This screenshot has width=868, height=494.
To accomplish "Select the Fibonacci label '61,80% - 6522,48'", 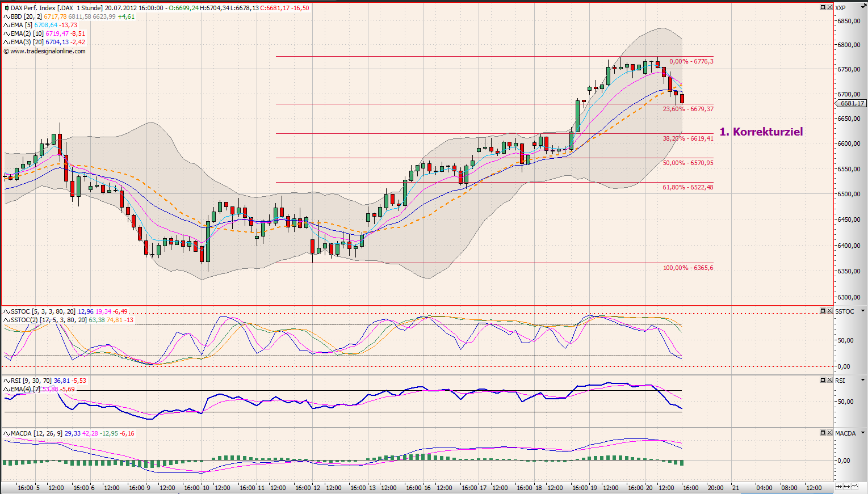I will click(688, 187).
